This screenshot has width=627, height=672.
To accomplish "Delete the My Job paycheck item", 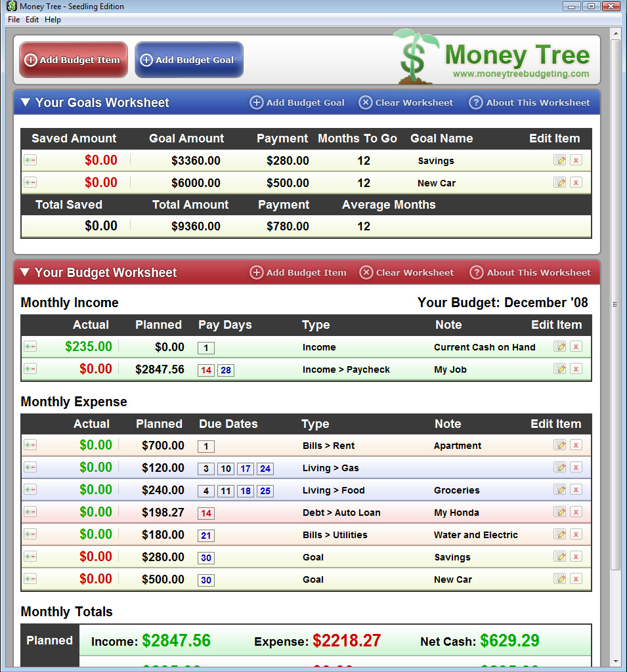I will click(x=576, y=369).
